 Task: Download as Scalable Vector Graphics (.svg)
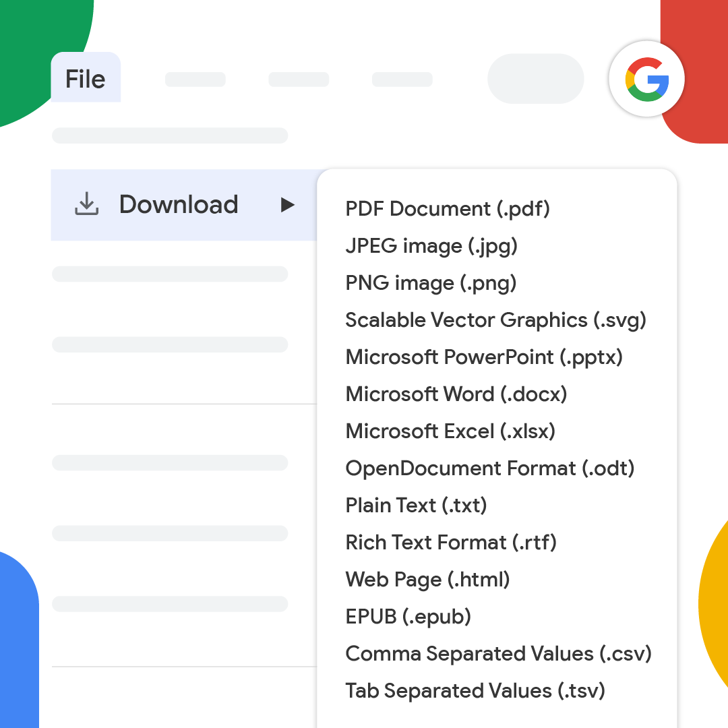[495, 320]
